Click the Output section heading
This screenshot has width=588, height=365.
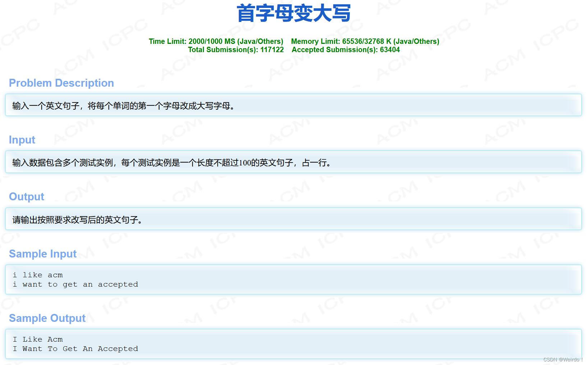(26, 197)
